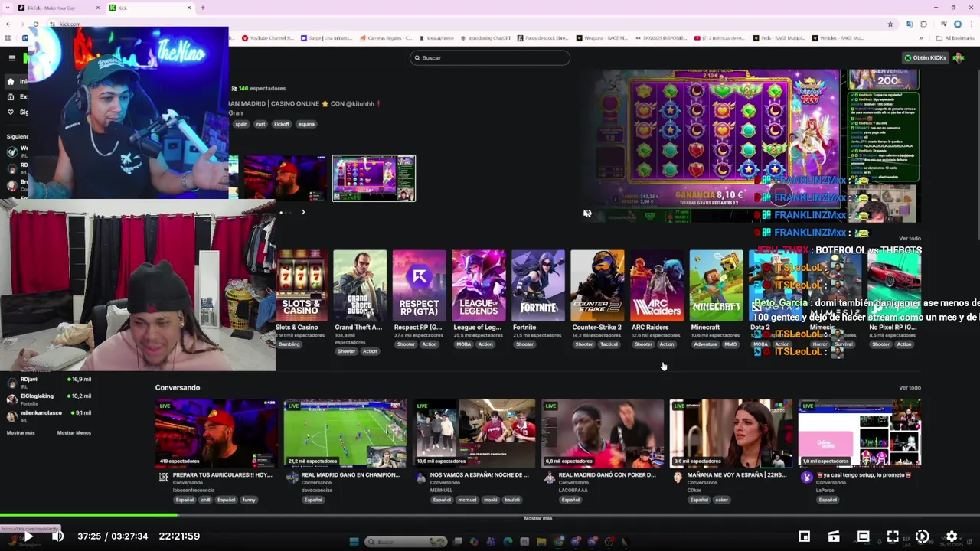Click the Obtén KICKs button
This screenshot has height=551, width=980.
click(925, 58)
